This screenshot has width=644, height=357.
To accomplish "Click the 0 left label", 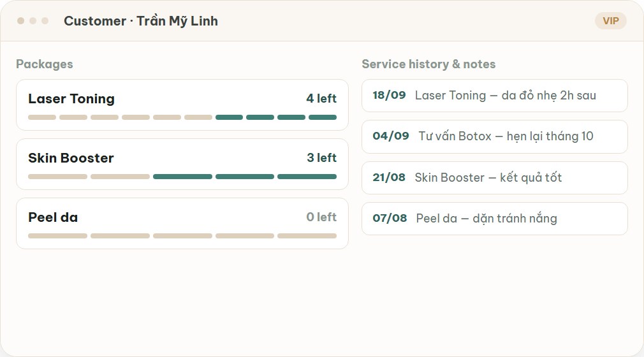I will (321, 217).
